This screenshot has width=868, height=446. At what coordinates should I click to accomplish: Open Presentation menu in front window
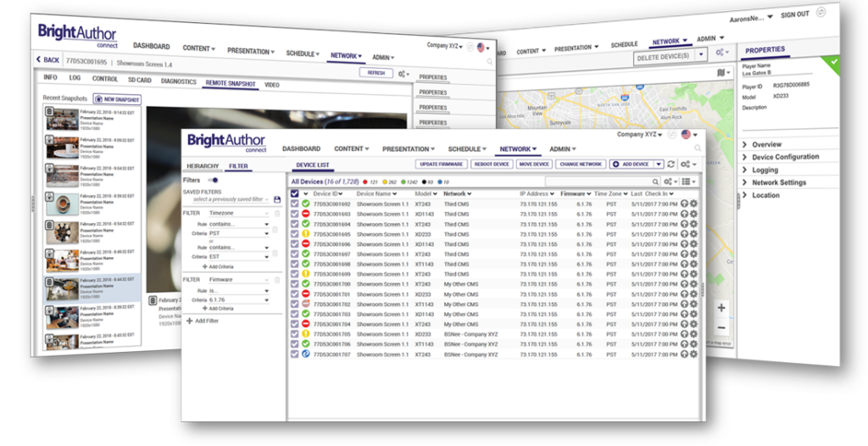point(409,149)
